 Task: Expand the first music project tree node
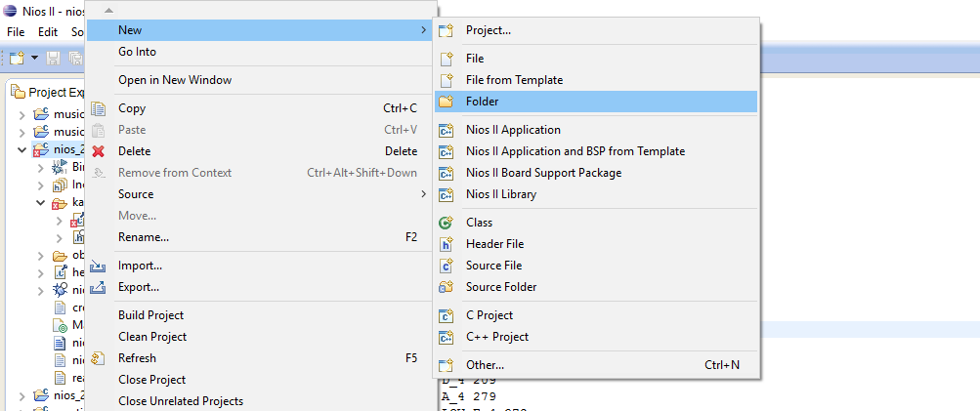22,115
